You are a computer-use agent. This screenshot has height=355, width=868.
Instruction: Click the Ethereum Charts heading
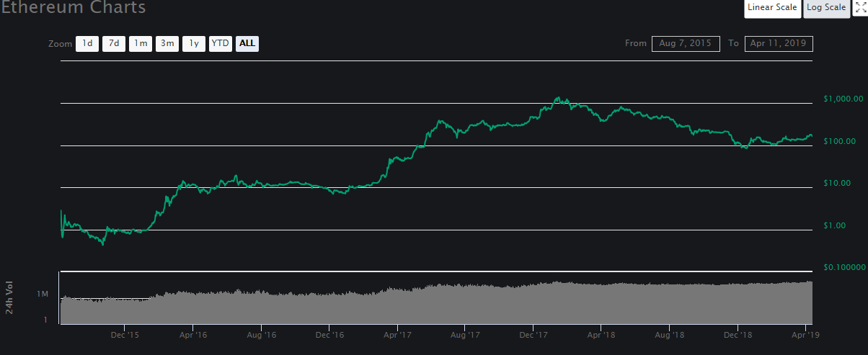(x=73, y=8)
